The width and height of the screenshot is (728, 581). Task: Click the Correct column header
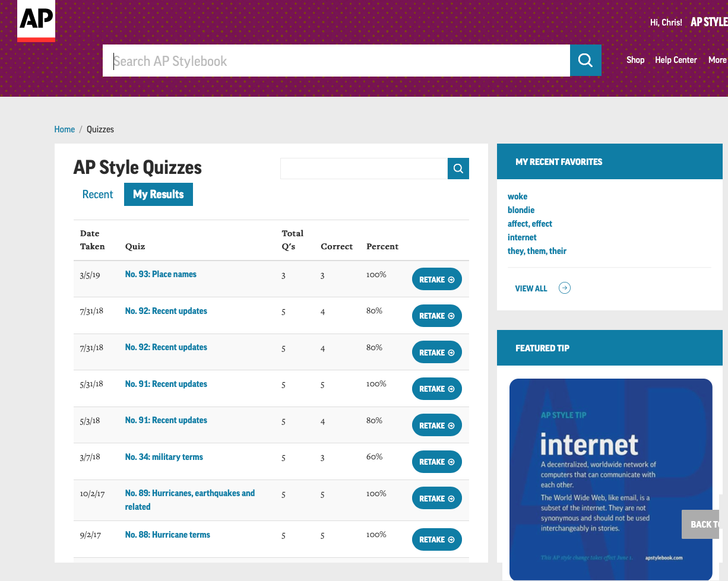(337, 246)
